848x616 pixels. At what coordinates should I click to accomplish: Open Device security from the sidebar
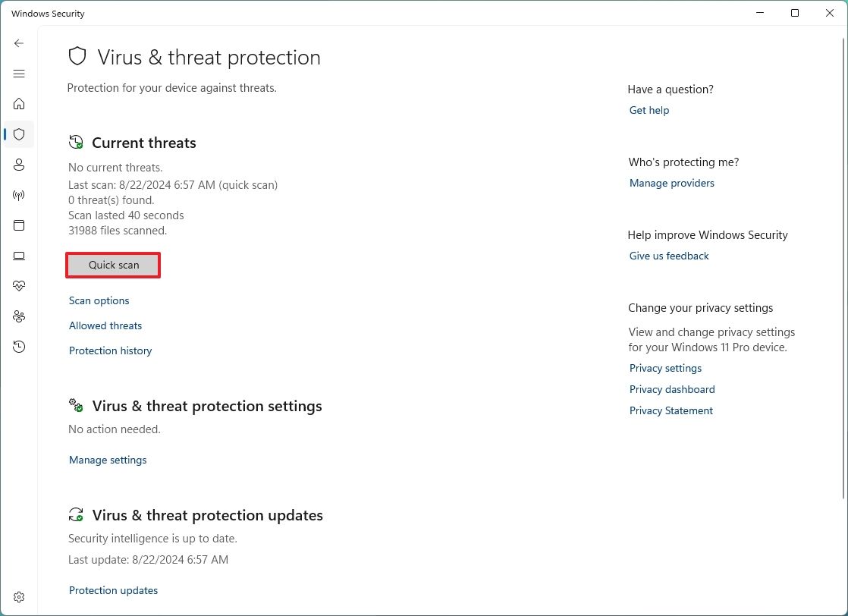pos(19,256)
